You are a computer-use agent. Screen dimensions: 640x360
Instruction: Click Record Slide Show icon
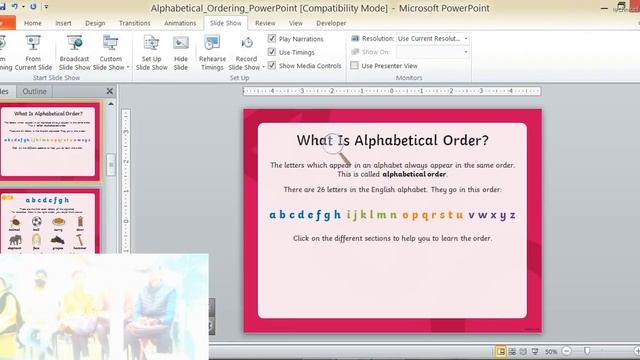click(x=247, y=43)
